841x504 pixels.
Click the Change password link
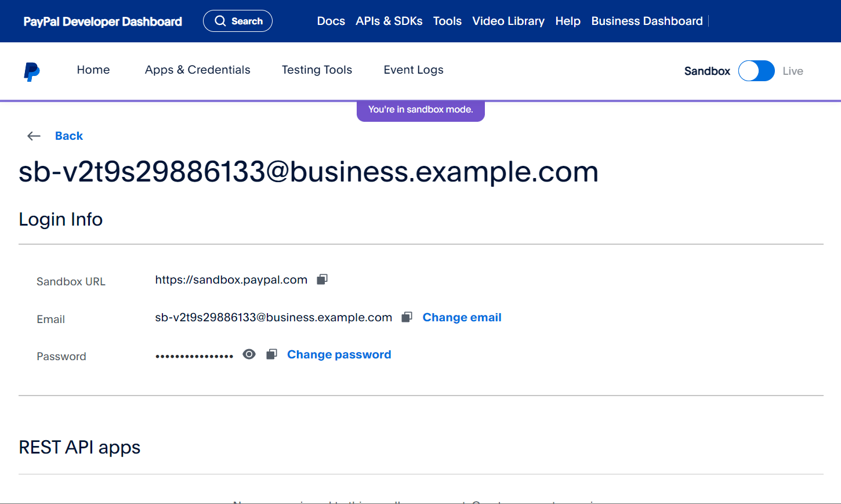click(339, 354)
